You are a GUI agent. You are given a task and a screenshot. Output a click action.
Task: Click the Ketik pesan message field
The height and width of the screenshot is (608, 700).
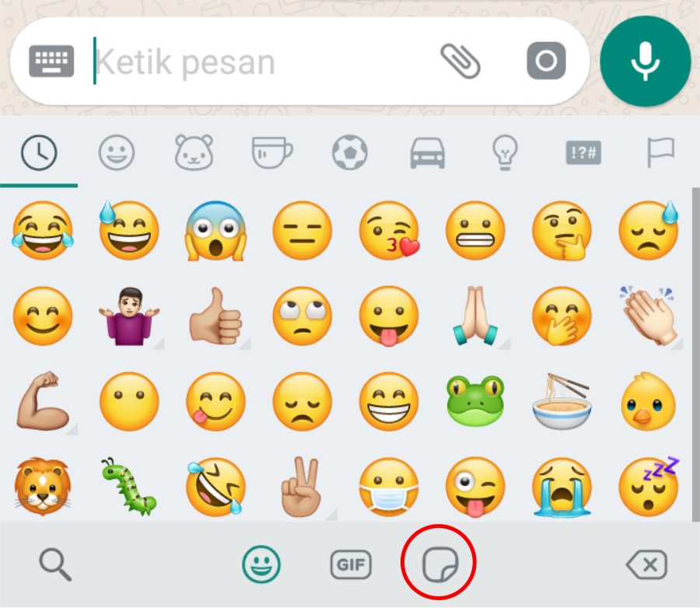coord(259,61)
